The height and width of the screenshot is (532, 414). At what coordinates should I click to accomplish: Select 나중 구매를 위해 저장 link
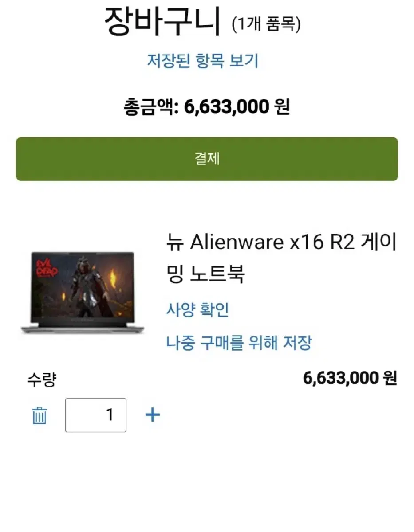[x=239, y=342]
